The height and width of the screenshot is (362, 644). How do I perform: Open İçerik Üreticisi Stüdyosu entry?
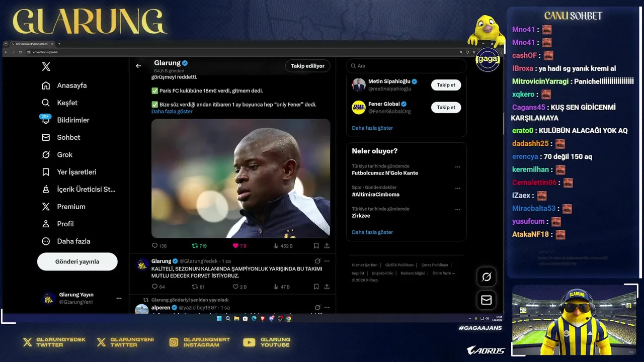point(79,190)
